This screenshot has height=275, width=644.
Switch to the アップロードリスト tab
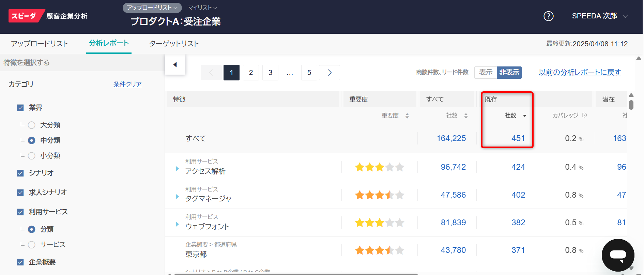pos(40,44)
